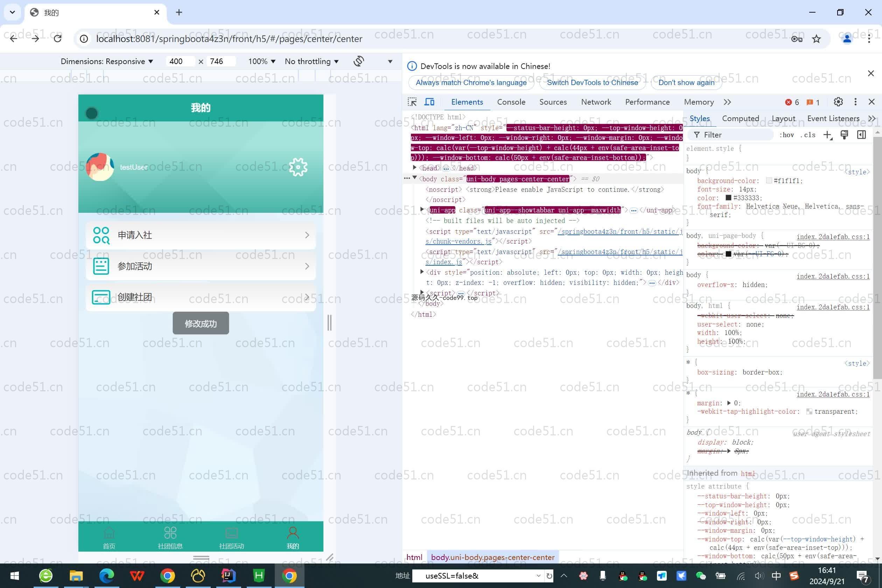The height and width of the screenshot is (588, 882).
Task: Open the Memory tab in DevTools
Action: coord(699,102)
